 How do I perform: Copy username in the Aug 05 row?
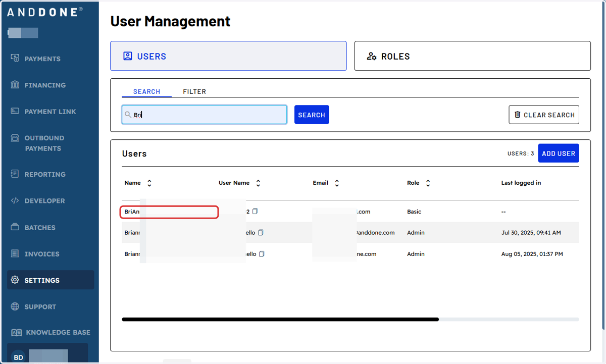(262, 254)
